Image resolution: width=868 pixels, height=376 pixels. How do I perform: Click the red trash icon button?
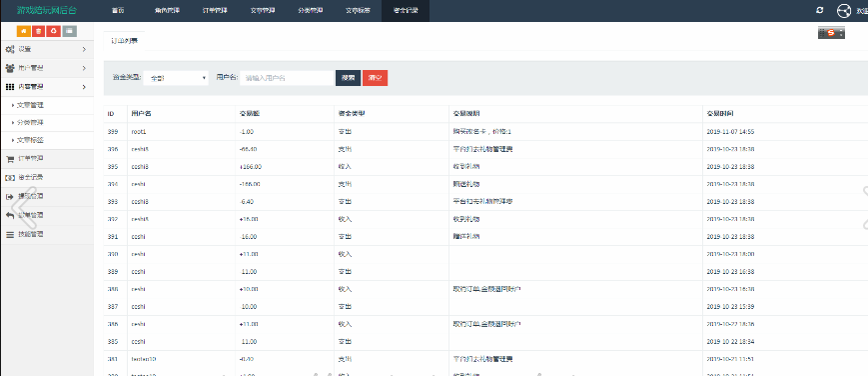click(x=39, y=31)
